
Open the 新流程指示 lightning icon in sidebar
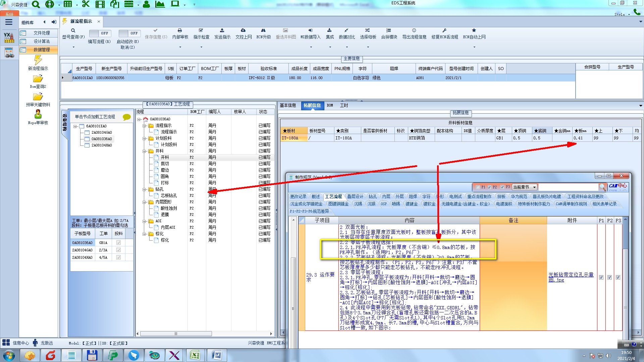point(38,60)
